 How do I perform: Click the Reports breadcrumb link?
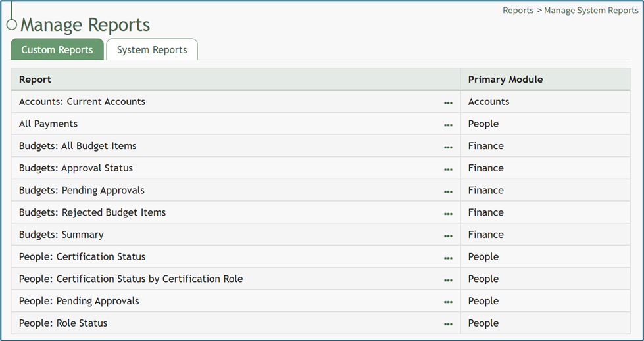(x=518, y=11)
